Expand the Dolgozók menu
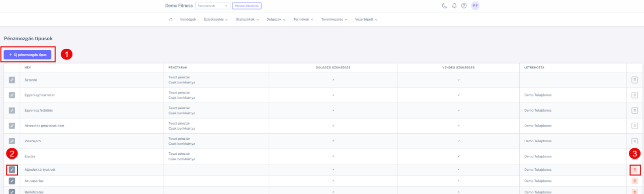Viewport: 644px width, 194px height. point(276,19)
